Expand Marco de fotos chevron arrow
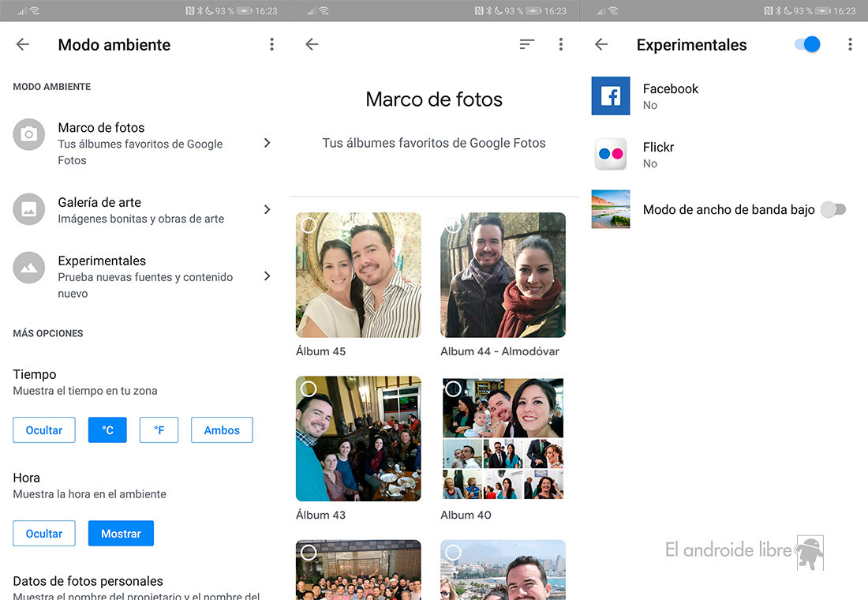Screen dimensions: 868x600 [267, 143]
